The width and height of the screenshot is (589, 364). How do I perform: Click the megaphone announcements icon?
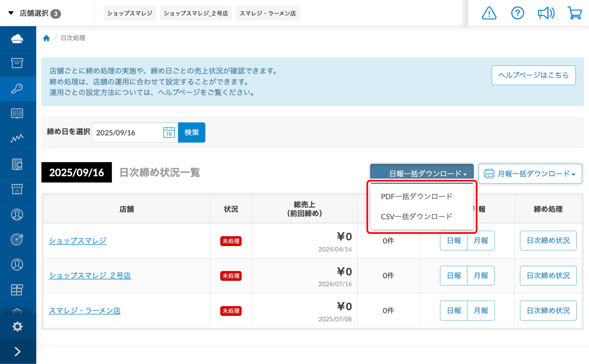coord(546,13)
